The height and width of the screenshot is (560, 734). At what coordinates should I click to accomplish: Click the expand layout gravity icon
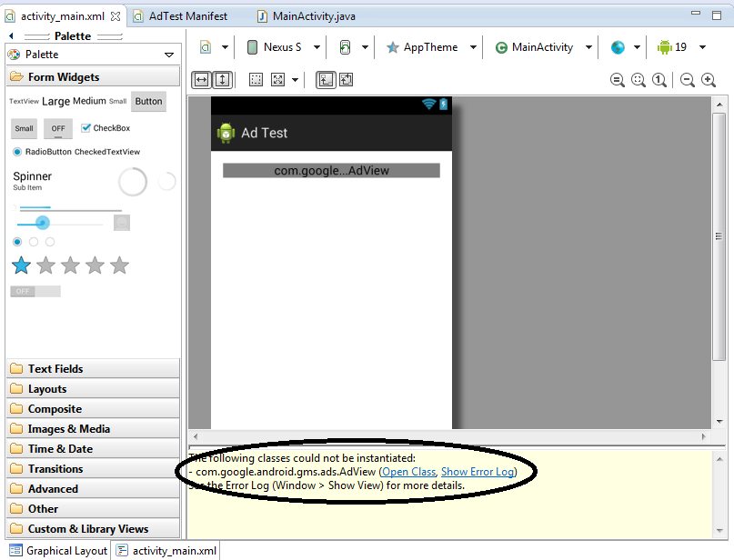(278, 80)
